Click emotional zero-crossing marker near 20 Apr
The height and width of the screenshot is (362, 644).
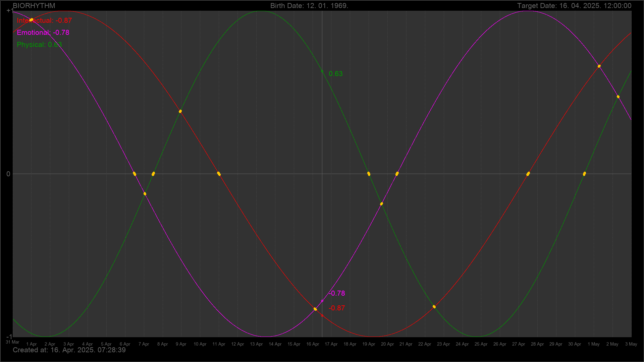pyautogui.click(x=397, y=174)
